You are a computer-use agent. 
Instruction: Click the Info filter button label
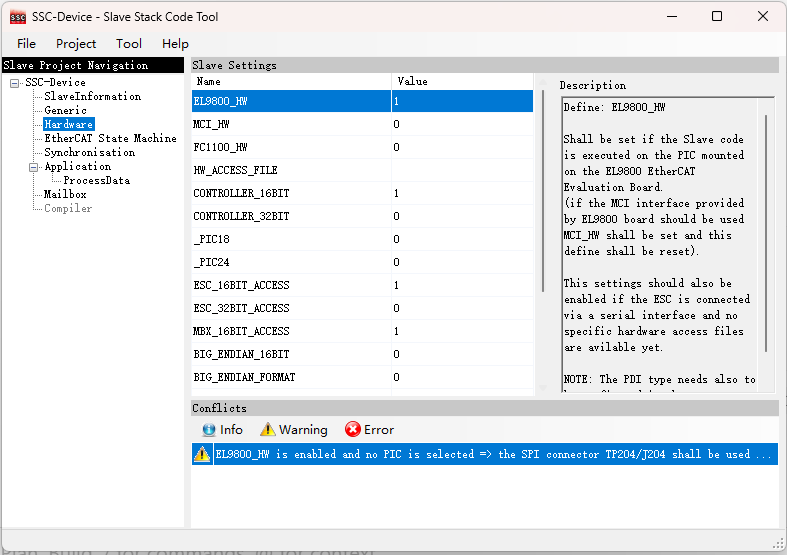tap(231, 430)
